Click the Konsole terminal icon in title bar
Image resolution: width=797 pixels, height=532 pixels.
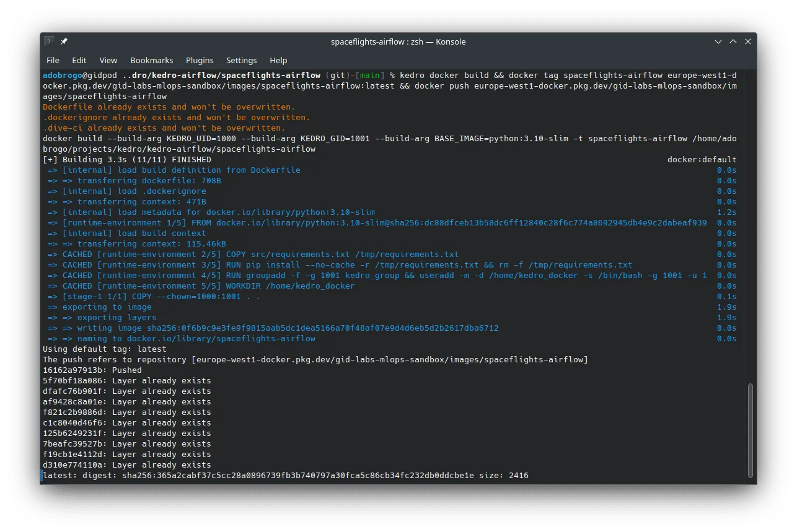click(50, 41)
